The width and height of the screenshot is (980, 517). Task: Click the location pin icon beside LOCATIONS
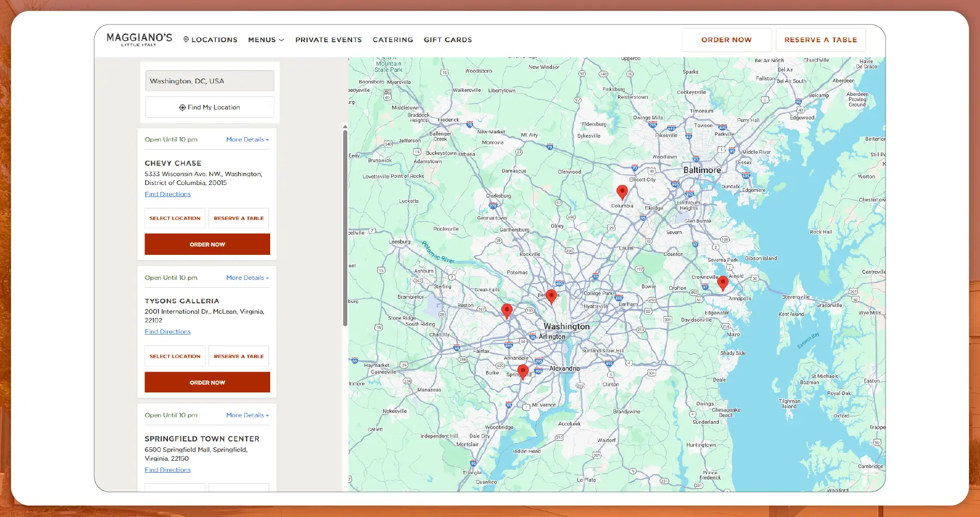187,40
